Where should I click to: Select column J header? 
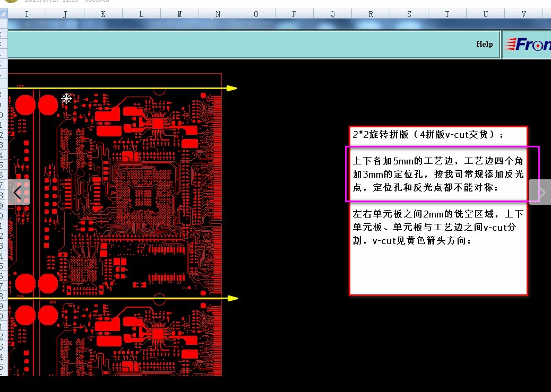(65, 14)
